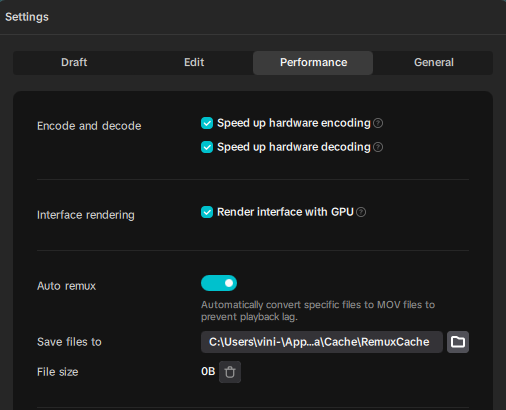Switch to the Edit tab
Image resolution: width=506 pixels, height=410 pixels.
tap(194, 63)
